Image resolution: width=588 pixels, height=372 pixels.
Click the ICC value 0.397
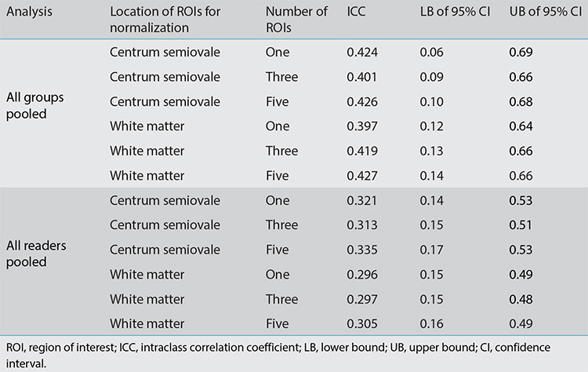click(x=362, y=126)
